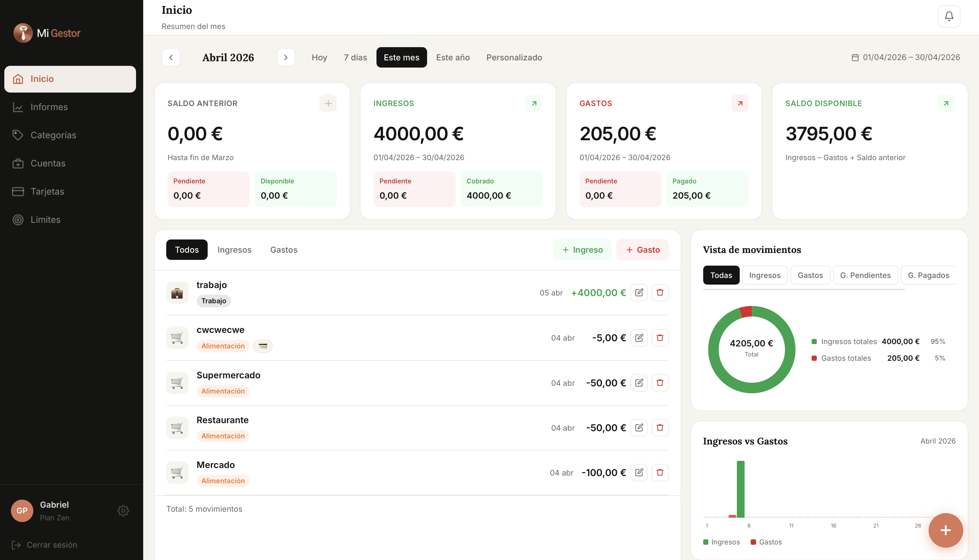Activate G. Pendientes filter
The image size is (979, 560).
click(x=865, y=275)
